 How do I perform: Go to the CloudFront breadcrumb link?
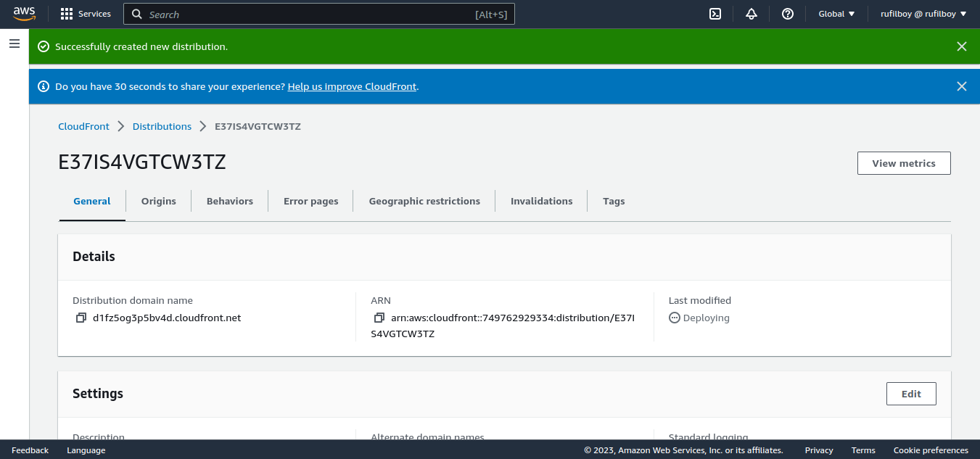pos(83,126)
